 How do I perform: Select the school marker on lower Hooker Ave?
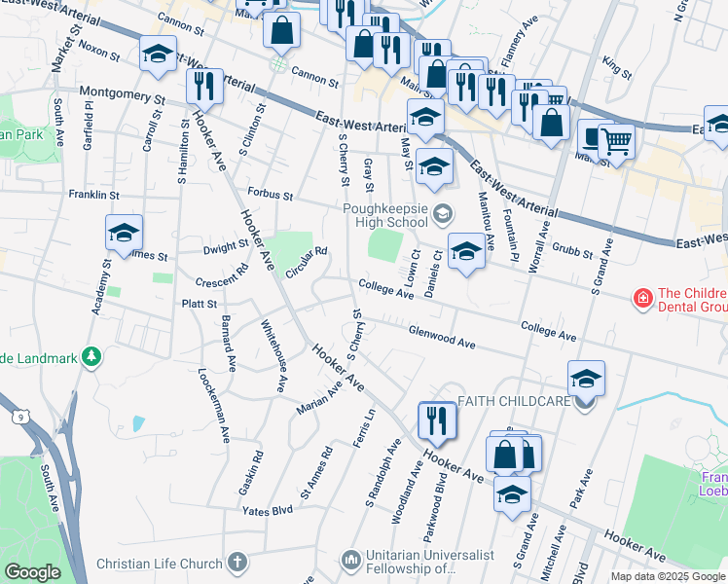coord(512,497)
